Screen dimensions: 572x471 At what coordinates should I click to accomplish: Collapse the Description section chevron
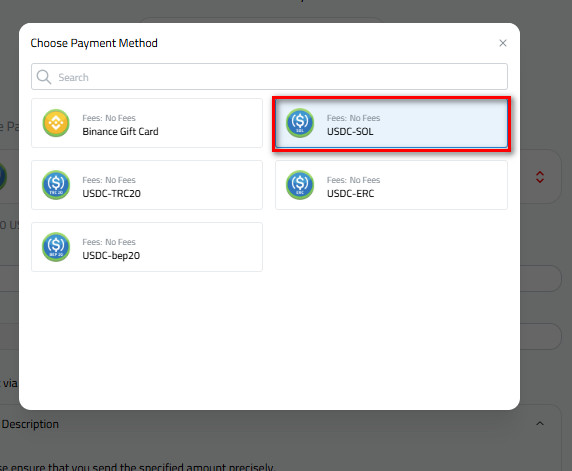click(540, 424)
